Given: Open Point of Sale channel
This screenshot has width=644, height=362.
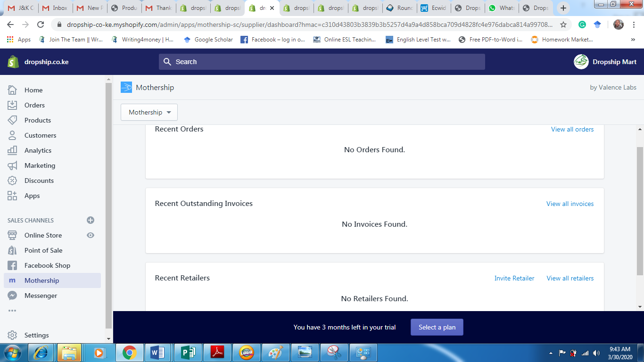Looking at the screenshot, I should click(43, 250).
